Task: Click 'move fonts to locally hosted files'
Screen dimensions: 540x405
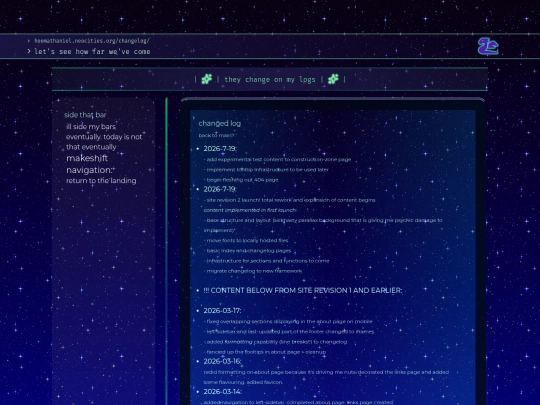Action: (x=246, y=240)
